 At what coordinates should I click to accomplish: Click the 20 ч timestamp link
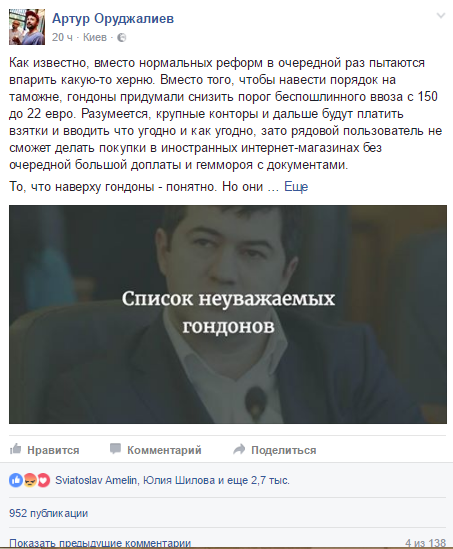[x=62, y=37]
